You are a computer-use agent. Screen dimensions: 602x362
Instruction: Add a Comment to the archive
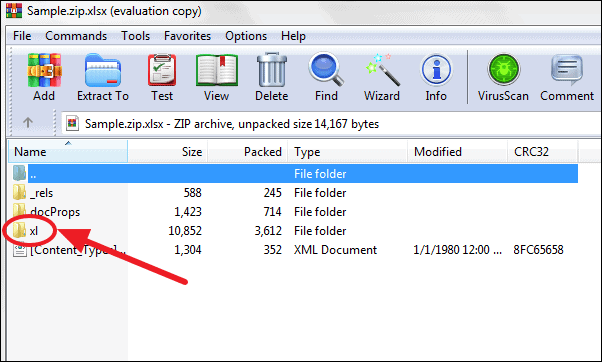coord(567,77)
